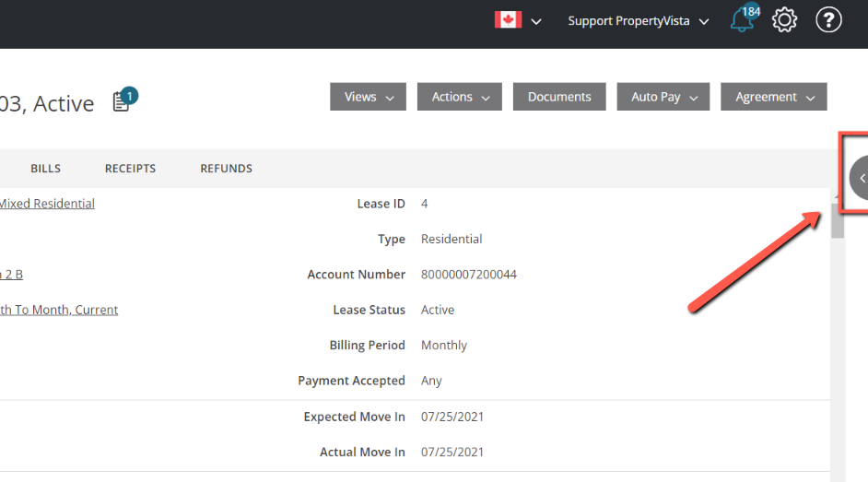
Task: Click the Canadian flag icon
Action: click(x=509, y=20)
